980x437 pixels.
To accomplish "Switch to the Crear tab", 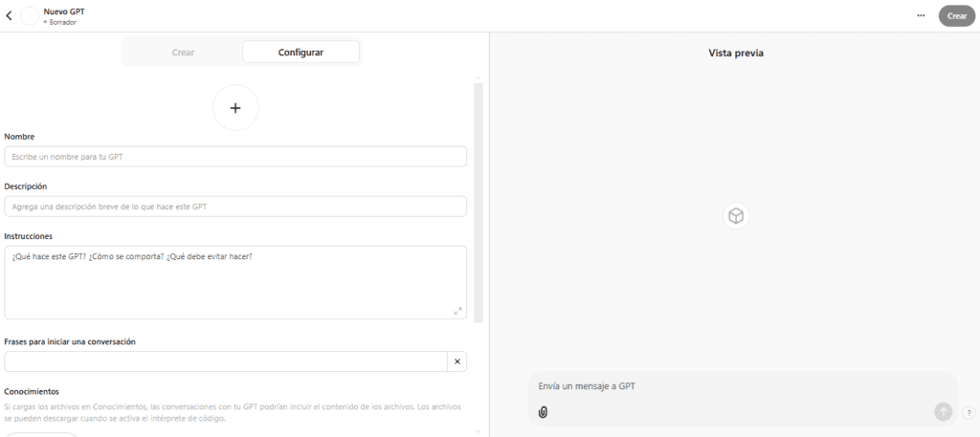I will (183, 53).
